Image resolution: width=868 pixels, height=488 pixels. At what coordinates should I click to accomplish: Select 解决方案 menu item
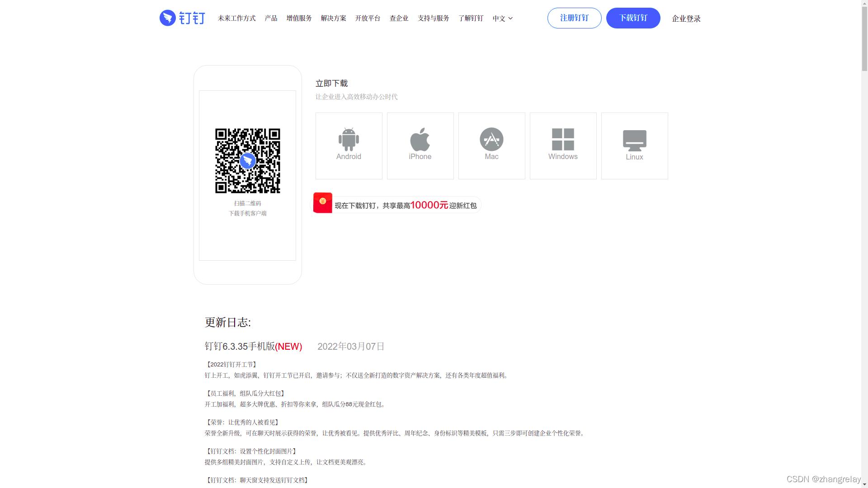(x=333, y=18)
